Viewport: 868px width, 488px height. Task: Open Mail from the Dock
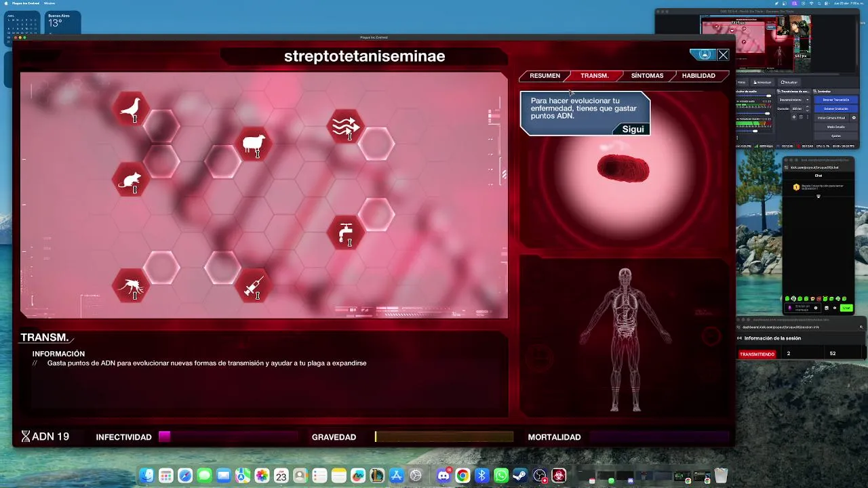pyautogui.click(x=223, y=476)
